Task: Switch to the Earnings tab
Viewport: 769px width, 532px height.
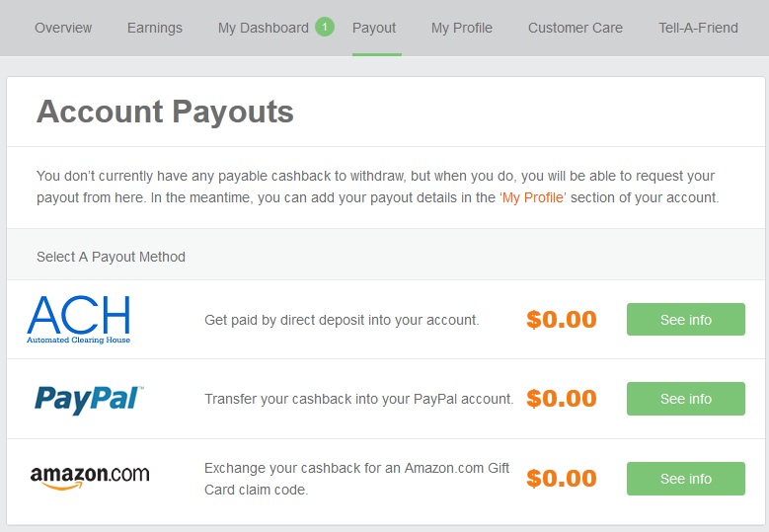Action: [155, 28]
